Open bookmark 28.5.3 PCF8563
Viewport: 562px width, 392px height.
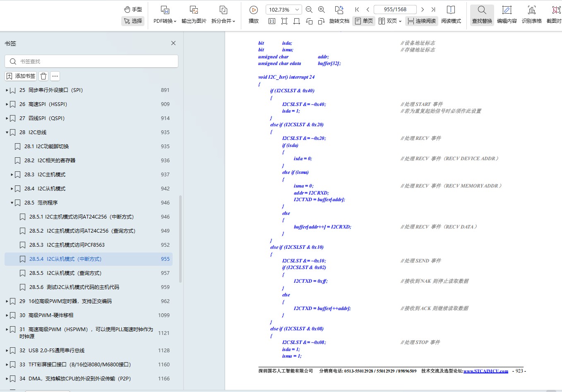(67, 245)
